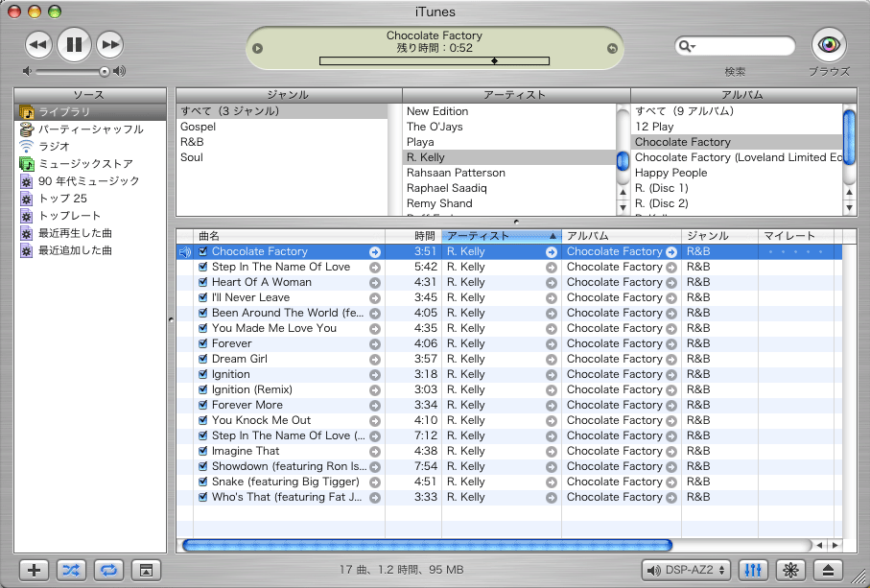The height and width of the screenshot is (588, 870).
Task: Uncheck the I'll Never Leave checkbox
Action: pyautogui.click(x=203, y=297)
